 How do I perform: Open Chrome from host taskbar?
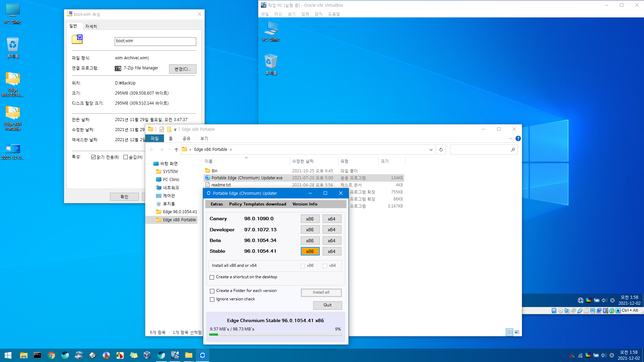click(x=51, y=355)
